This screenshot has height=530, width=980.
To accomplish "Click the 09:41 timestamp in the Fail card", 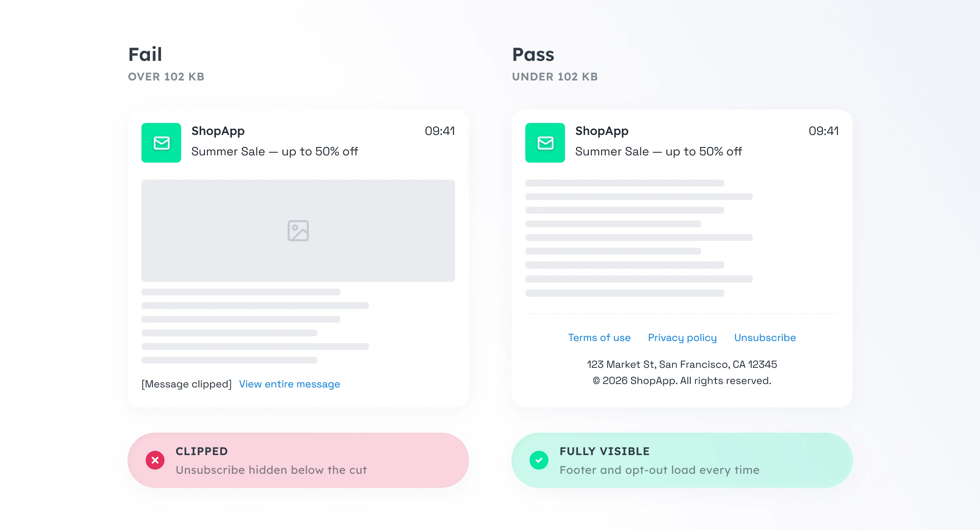I will 440,131.
